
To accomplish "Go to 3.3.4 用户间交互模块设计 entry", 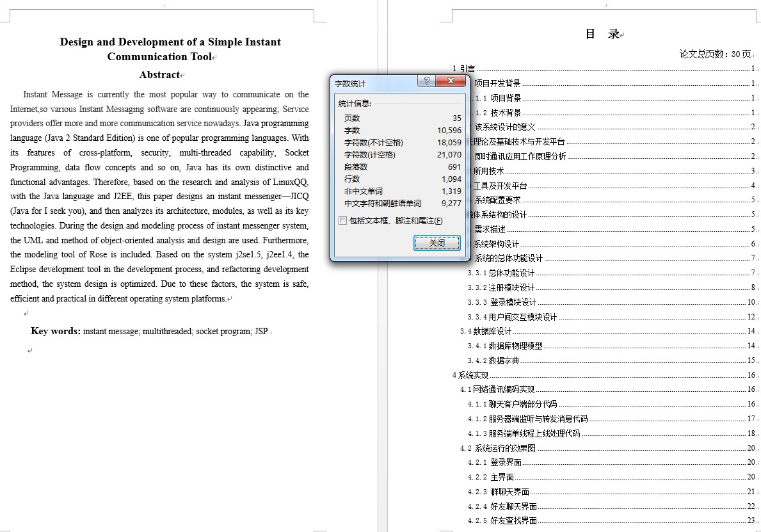I will (611, 317).
